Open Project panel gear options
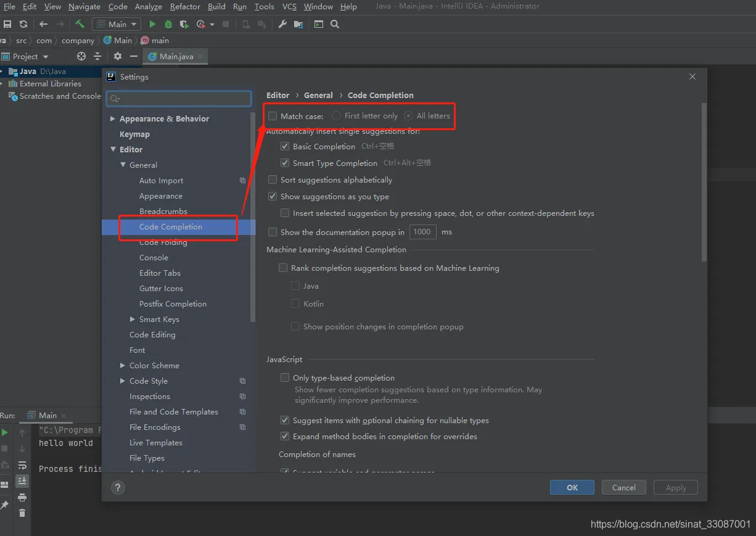 pyautogui.click(x=118, y=56)
